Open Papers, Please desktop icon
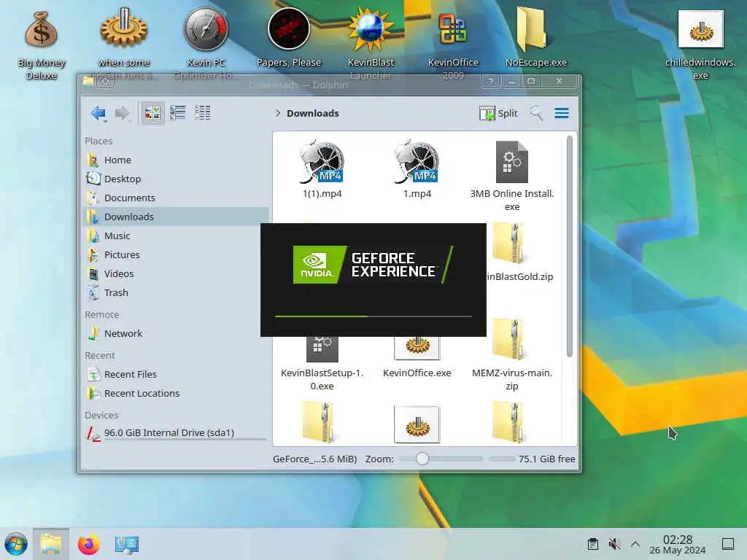This screenshot has height=560, width=747. pyautogui.click(x=289, y=38)
